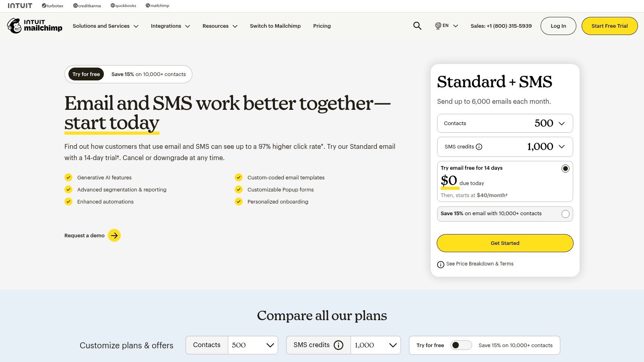The width and height of the screenshot is (644, 362).
Task: Select Save 15% on 10,000+ contacts option
Action: (566, 214)
